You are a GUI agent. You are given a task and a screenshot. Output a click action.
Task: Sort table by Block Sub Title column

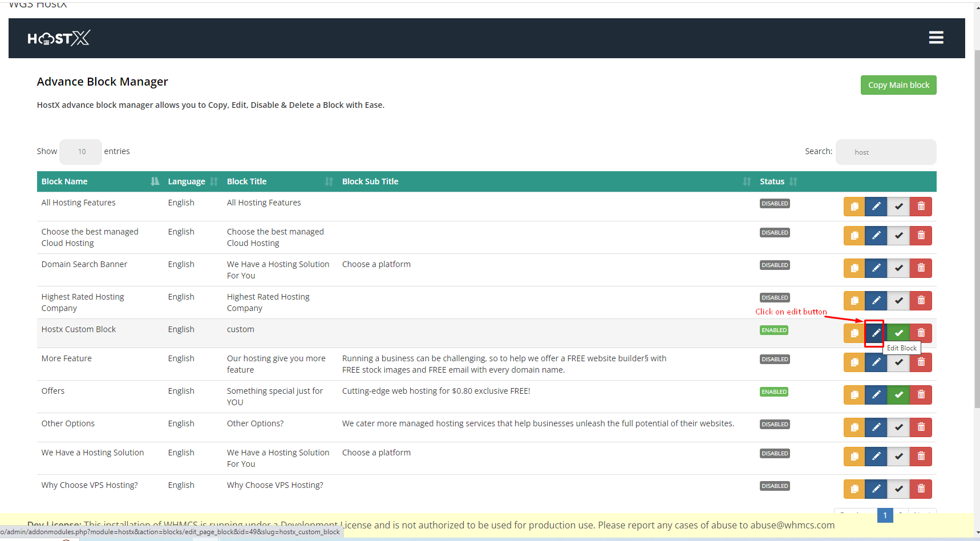546,181
